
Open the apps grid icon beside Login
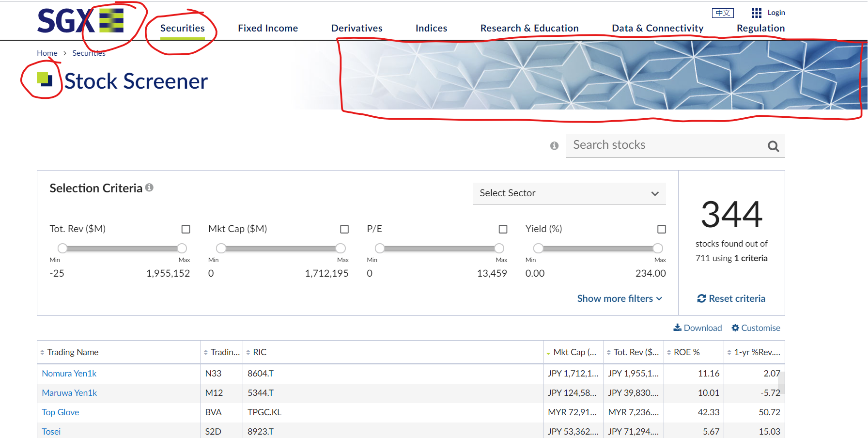(756, 13)
